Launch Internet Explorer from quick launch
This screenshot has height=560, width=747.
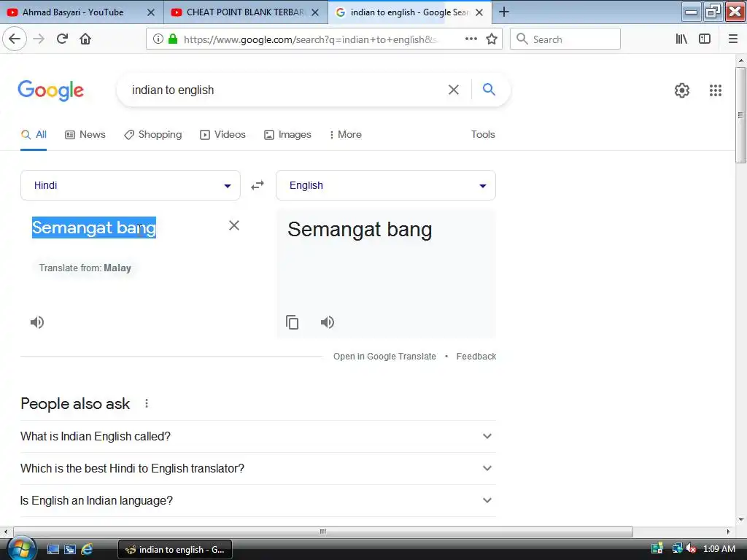point(87,549)
